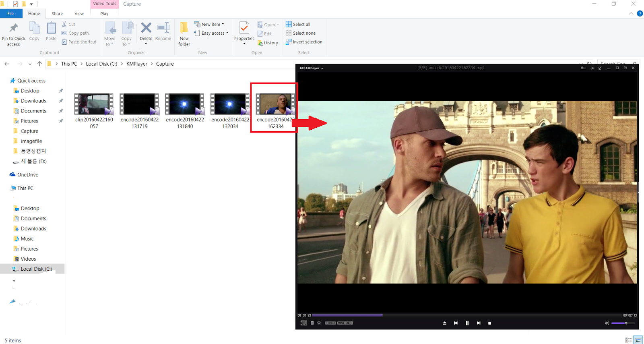
Task: Skip to previous track in KMPlayer
Action: [x=456, y=323]
